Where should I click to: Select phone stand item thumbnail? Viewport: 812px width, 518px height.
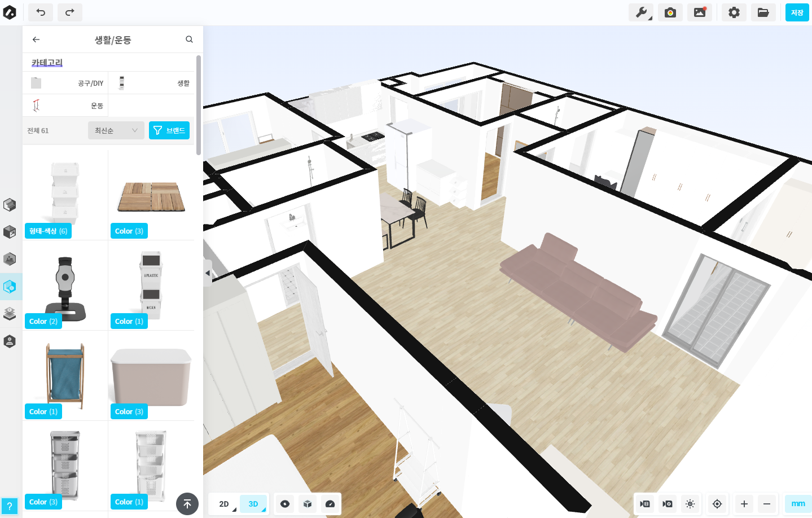click(65, 288)
